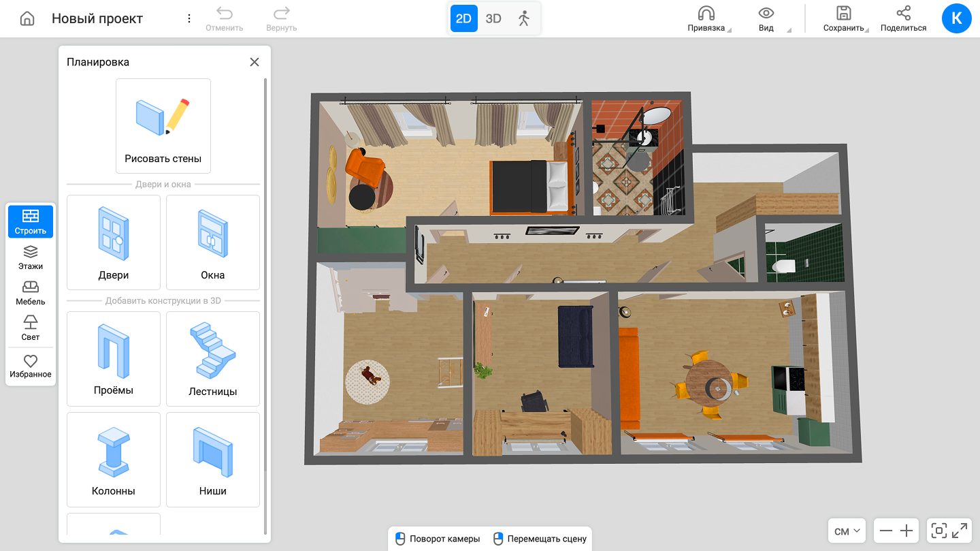Open the Мебель sidebar tab
980x551 pixels.
click(31, 293)
